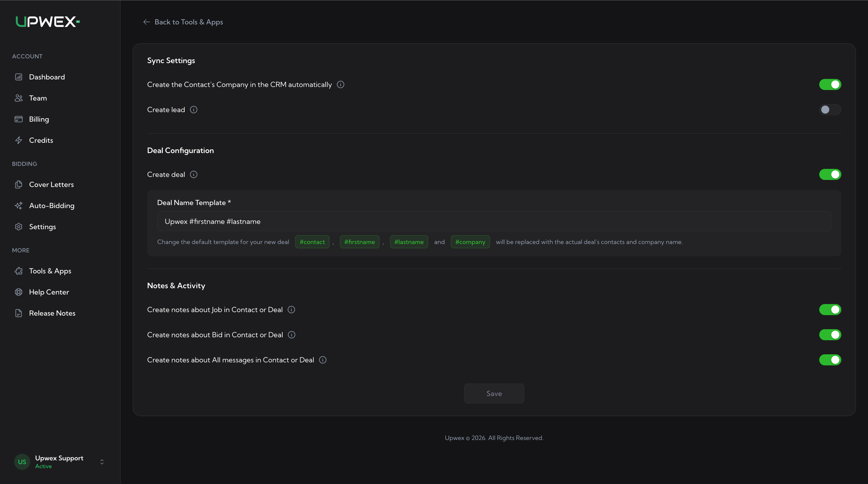Click the Upwex Support profile name

[x=59, y=458]
